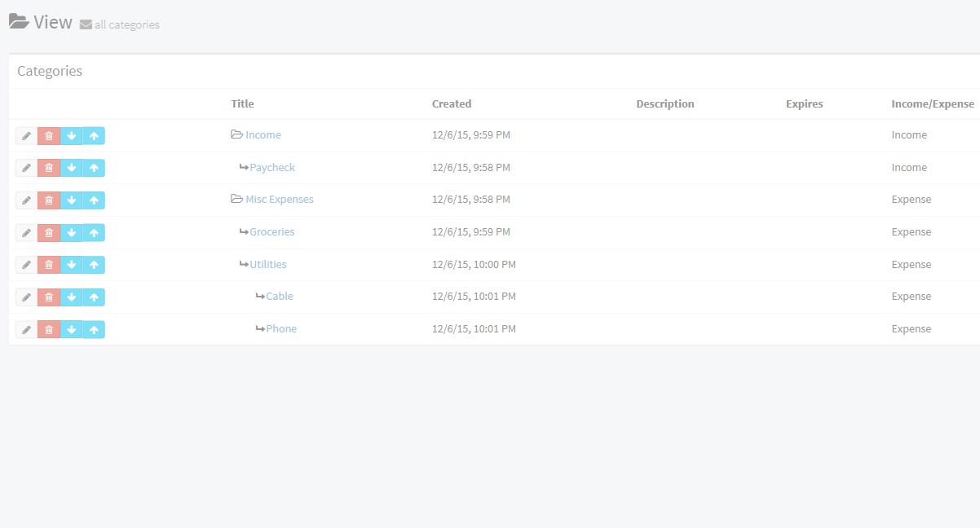
Task: Delete the Paycheck category with trash icon
Action: click(49, 168)
